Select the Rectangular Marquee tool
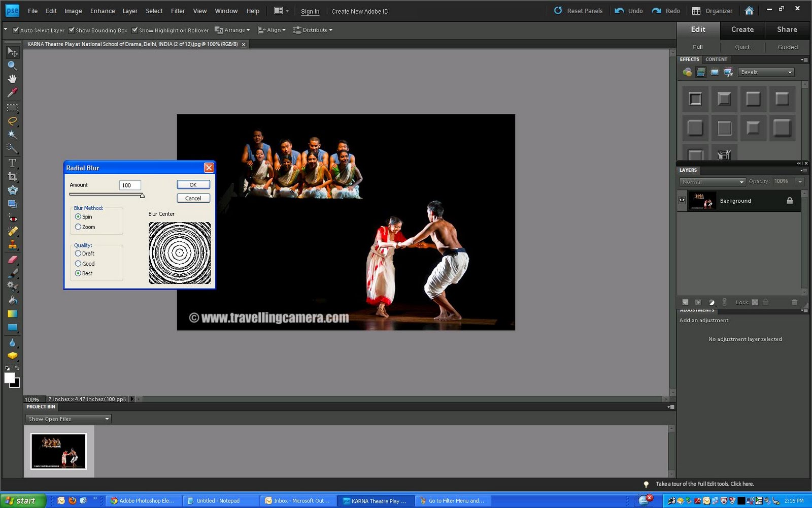 point(12,108)
